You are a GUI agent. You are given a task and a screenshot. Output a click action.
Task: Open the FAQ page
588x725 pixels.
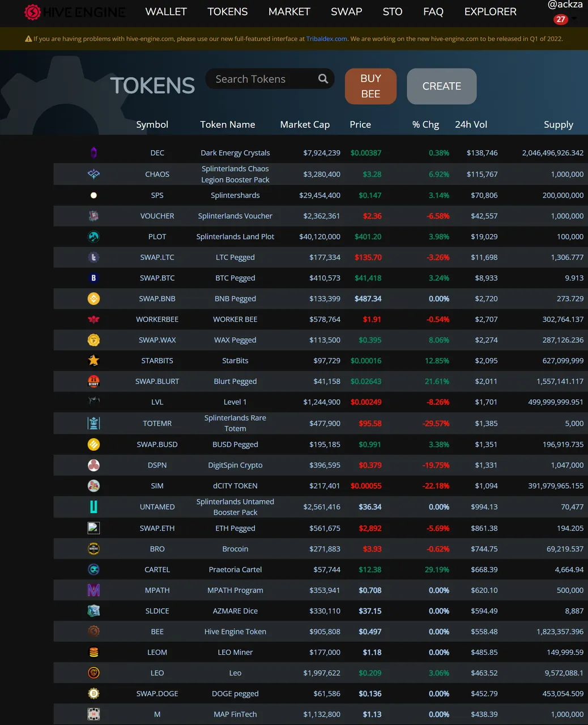pyautogui.click(x=433, y=12)
